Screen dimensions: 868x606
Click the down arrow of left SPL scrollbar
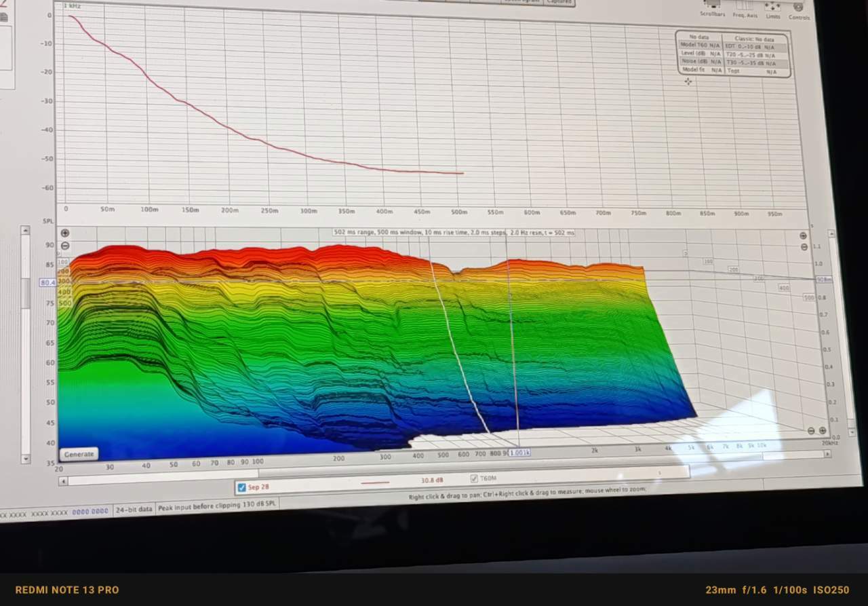(x=26, y=459)
